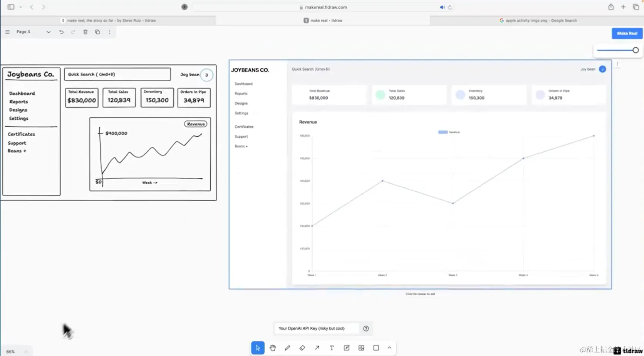This screenshot has height=356, width=644.
Task: Switch to apple activity rings Google Search tab
Action: coord(537,20)
